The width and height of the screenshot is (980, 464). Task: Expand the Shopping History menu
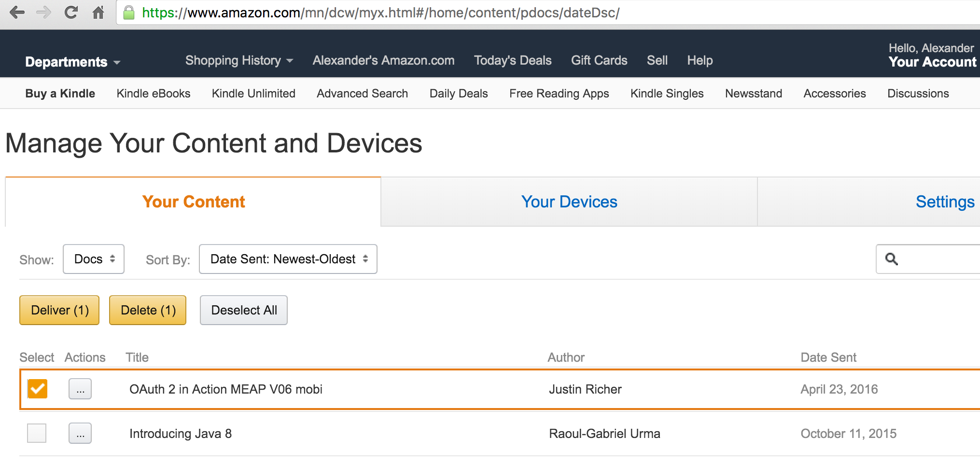(x=239, y=60)
